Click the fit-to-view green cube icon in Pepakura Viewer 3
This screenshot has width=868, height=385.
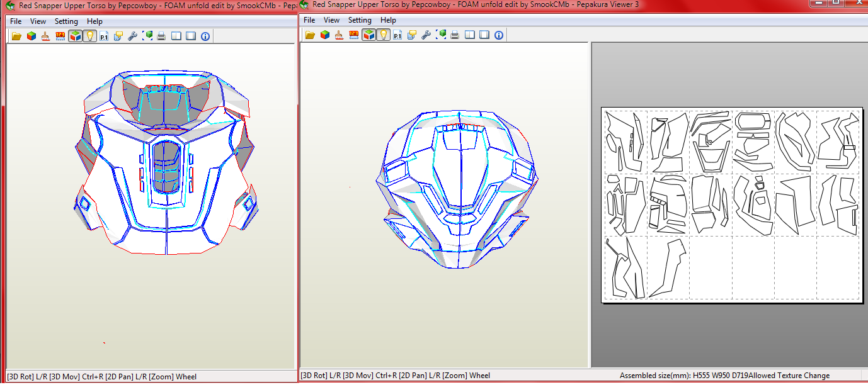point(441,35)
